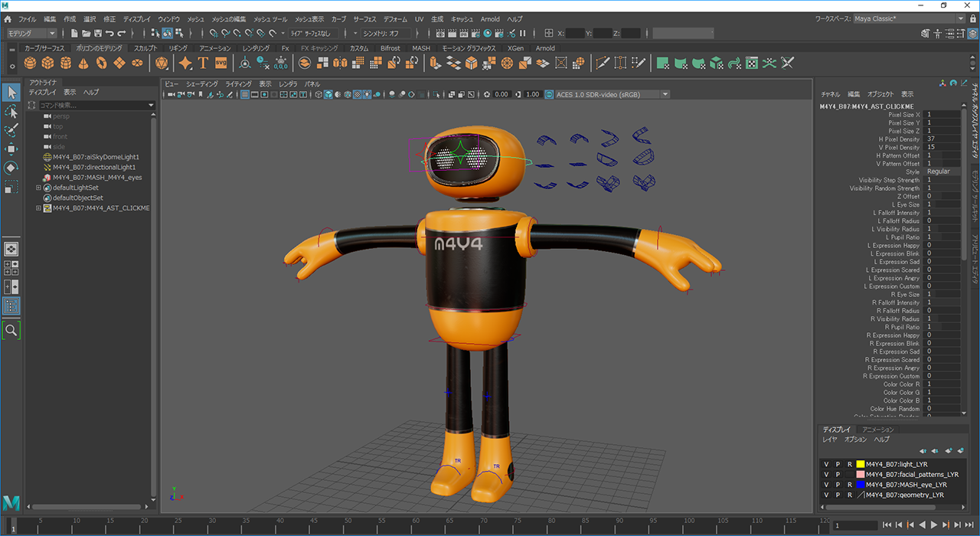Viewport: 980px width, 536px height.
Task: Click the Save Scene floppy icon
Action: (x=98, y=33)
